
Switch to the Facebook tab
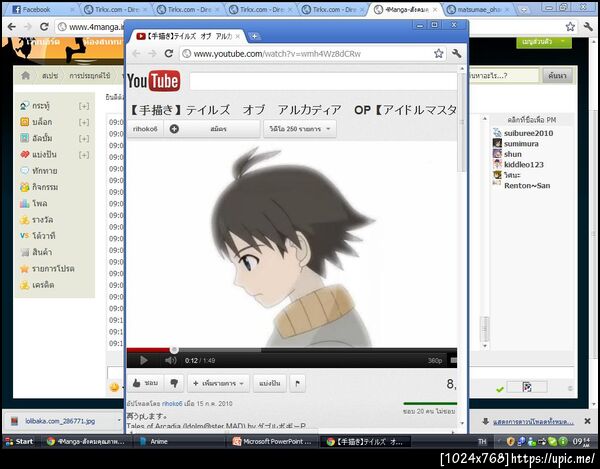click(41, 10)
